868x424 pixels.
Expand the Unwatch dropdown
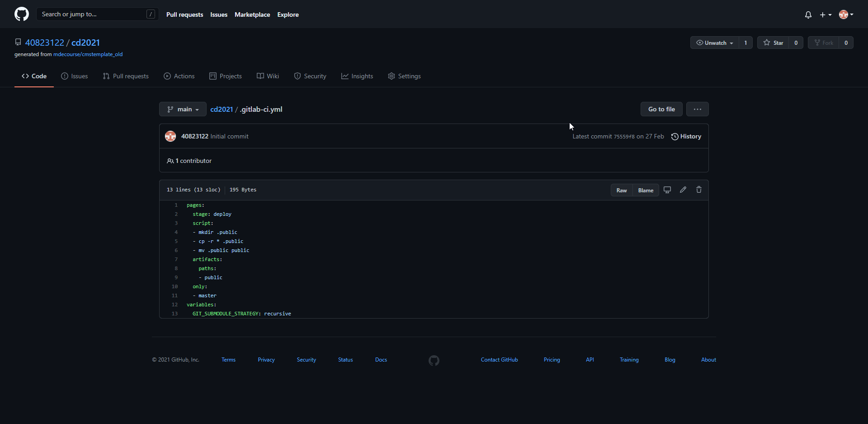click(x=714, y=43)
